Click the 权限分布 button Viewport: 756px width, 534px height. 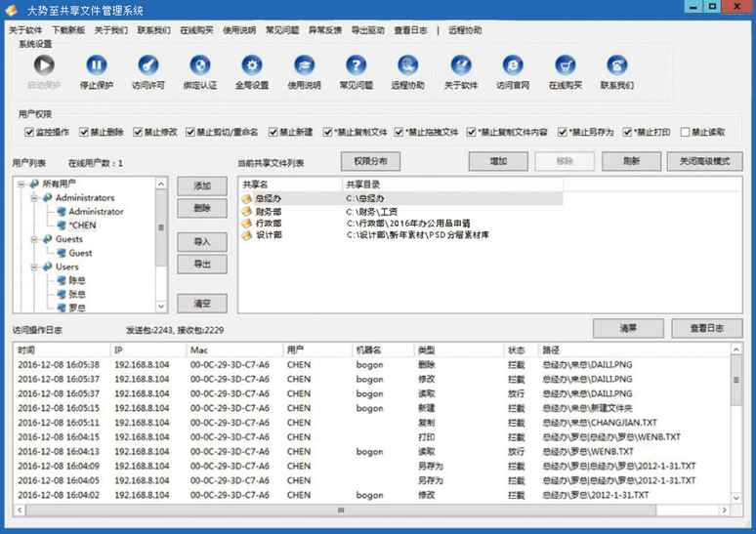(370, 161)
